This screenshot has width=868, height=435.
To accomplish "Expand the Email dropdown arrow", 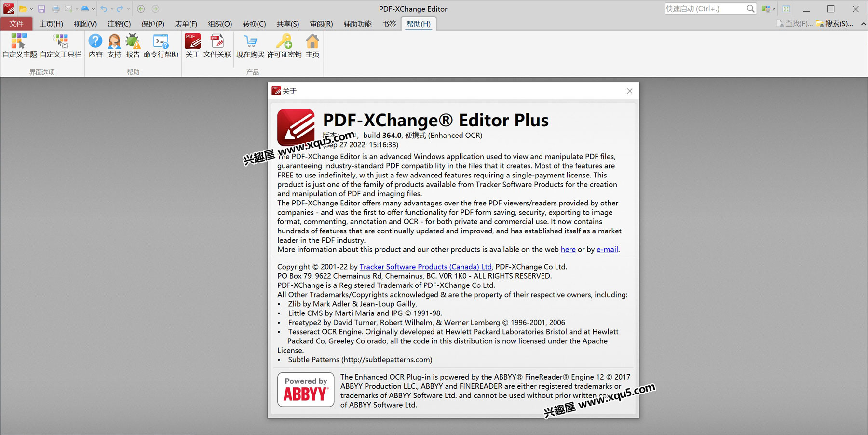I will (77, 9).
